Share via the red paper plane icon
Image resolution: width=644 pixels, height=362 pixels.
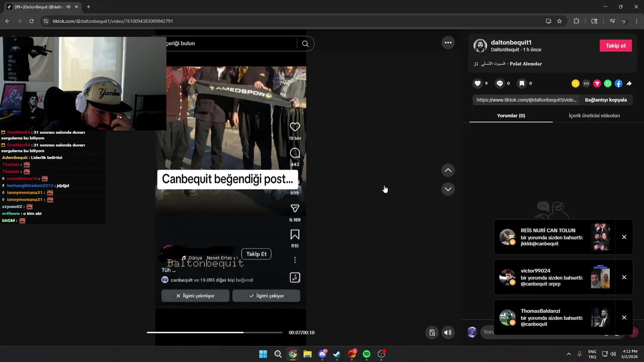pos(597,83)
